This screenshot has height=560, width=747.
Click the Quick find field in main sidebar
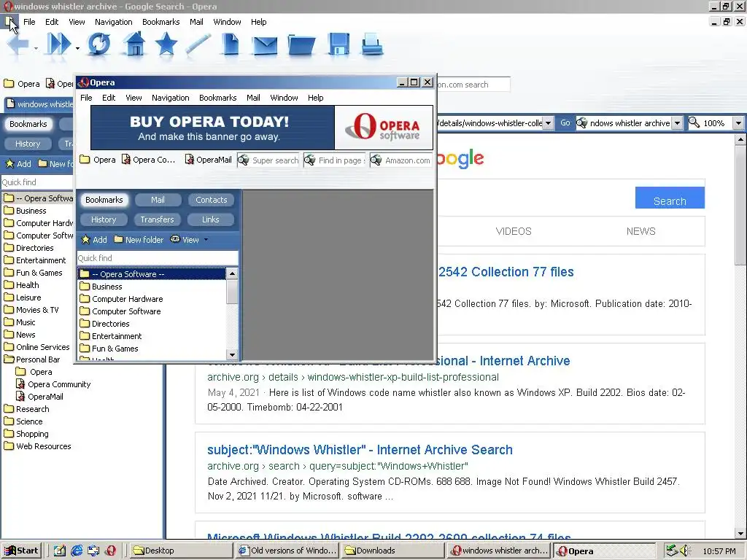click(37, 182)
